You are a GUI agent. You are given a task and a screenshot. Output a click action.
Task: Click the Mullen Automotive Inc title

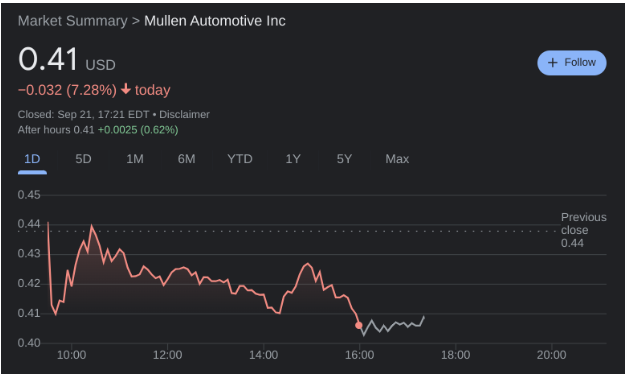pos(215,21)
